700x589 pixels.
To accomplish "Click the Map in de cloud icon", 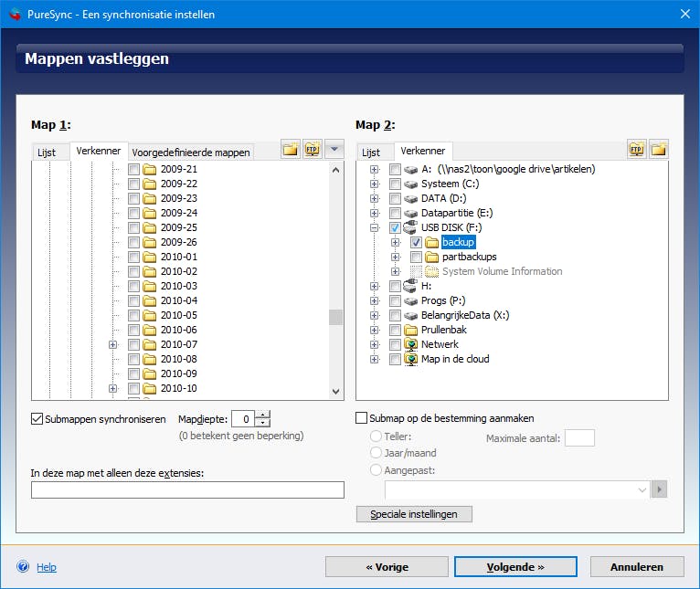I will pos(410,359).
